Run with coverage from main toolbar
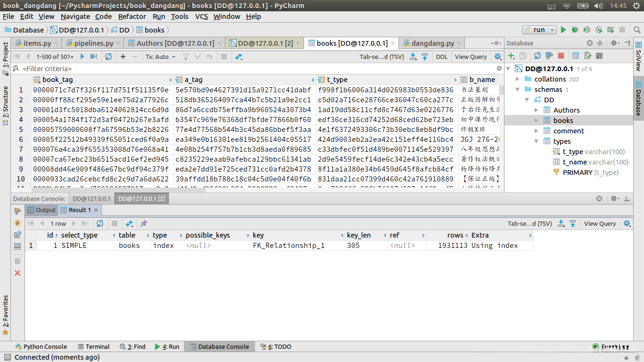Viewport: 644px width, 362px height. [587, 30]
